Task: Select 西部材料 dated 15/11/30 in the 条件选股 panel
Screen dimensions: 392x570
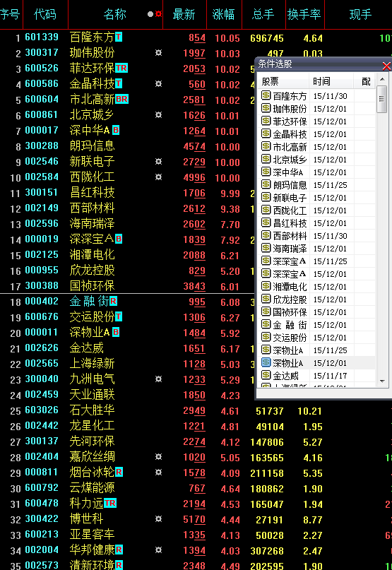Action: click(x=316, y=236)
